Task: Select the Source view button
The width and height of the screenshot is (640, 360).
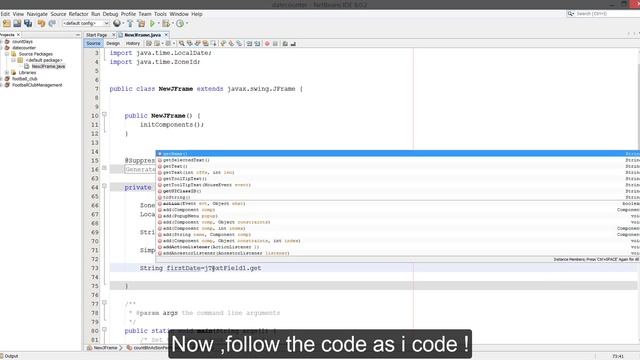Action: 93,43
